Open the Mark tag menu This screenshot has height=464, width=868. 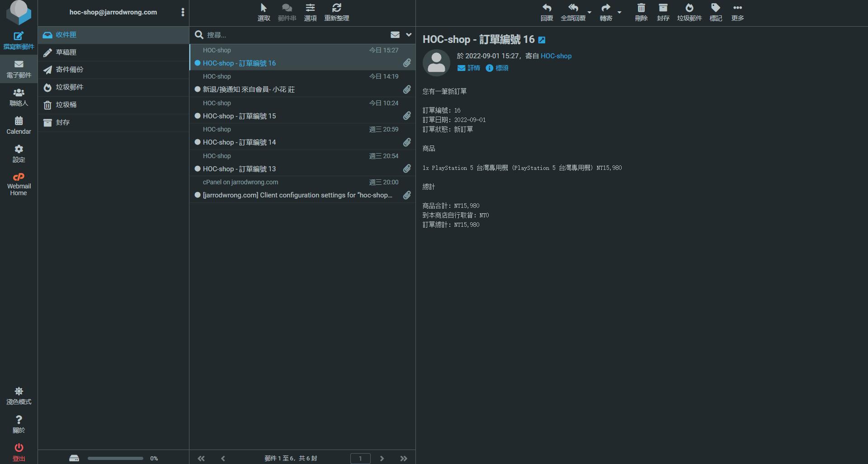pos(716,12)
